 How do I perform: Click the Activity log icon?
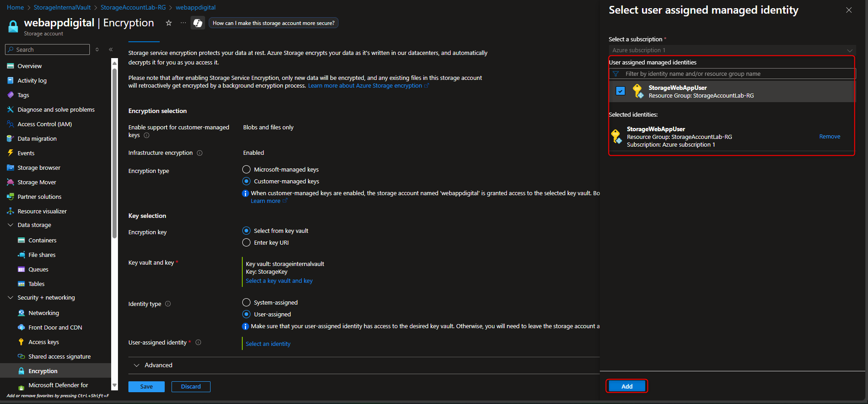click(10, 80)
